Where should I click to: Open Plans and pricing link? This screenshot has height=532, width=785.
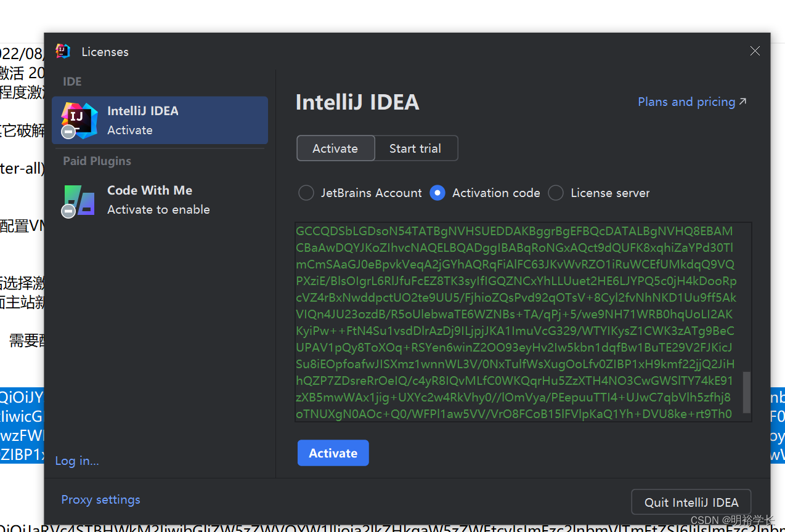(x=692, y=102)
